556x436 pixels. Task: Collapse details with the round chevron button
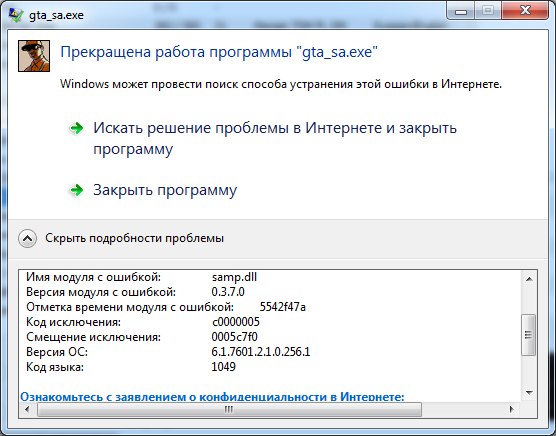pos(27,239)
